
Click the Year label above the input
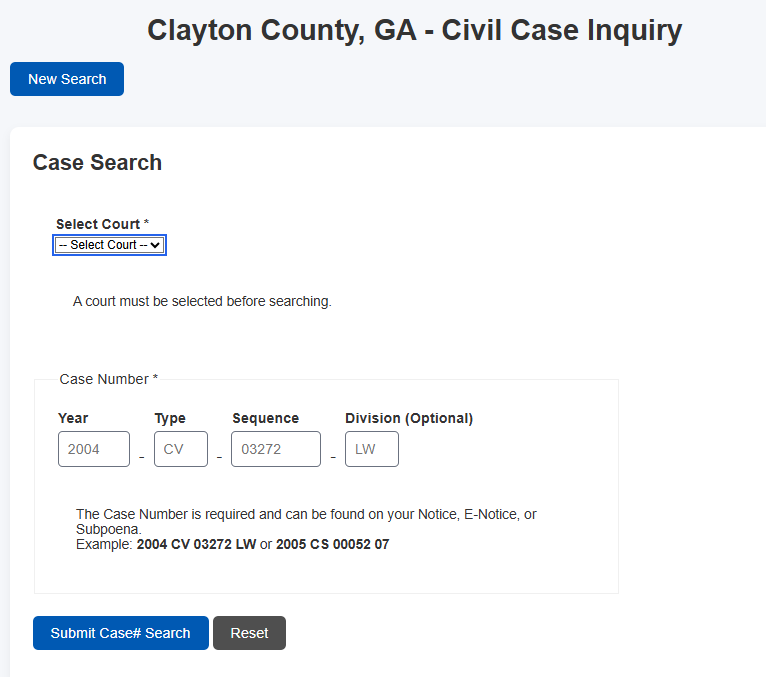(73, 418)
